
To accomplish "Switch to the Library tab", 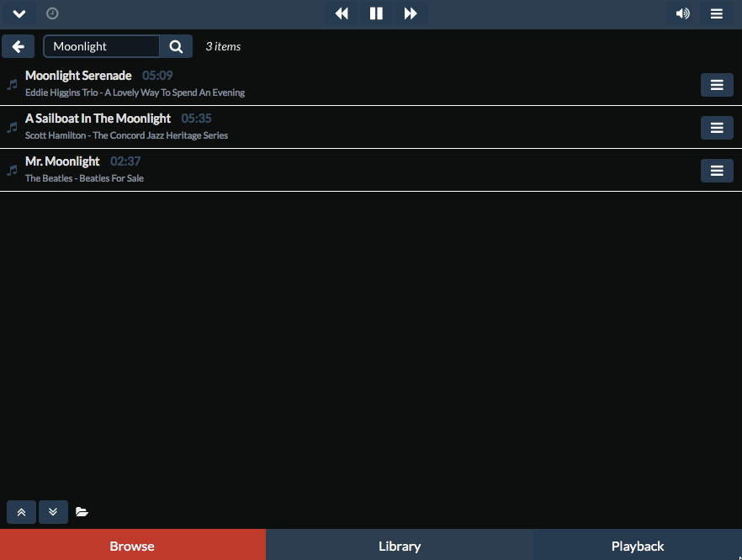I will (400, 546).
